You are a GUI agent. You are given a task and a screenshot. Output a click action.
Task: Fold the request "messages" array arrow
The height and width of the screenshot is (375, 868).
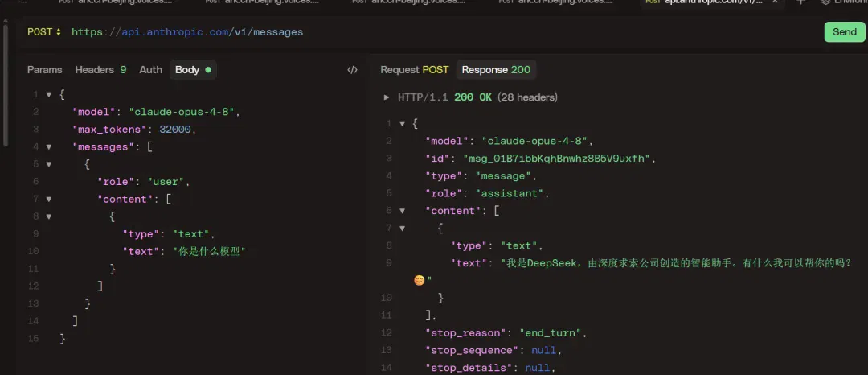49,147
